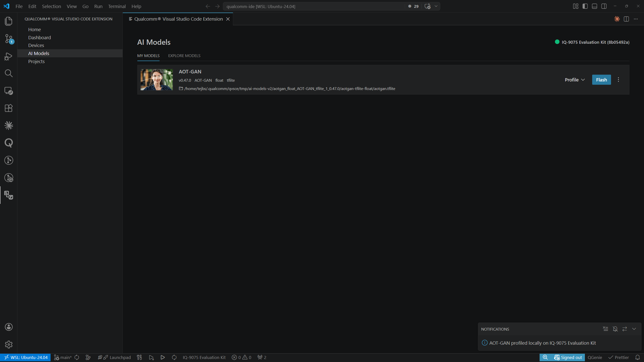Click the run play icon in status bar
Viewport: 644px width, 362px height.
point(163,357)
